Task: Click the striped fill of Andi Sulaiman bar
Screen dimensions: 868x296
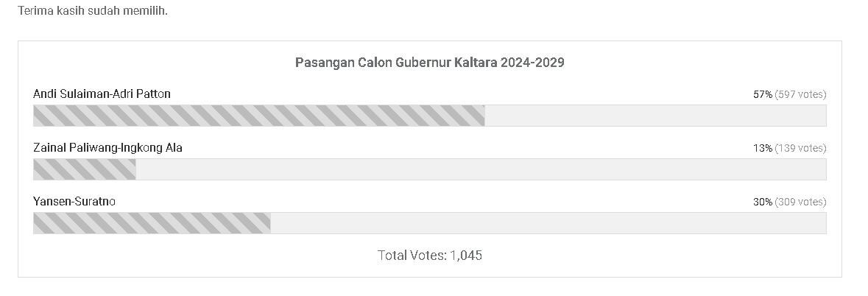Action: coord(259,116)
